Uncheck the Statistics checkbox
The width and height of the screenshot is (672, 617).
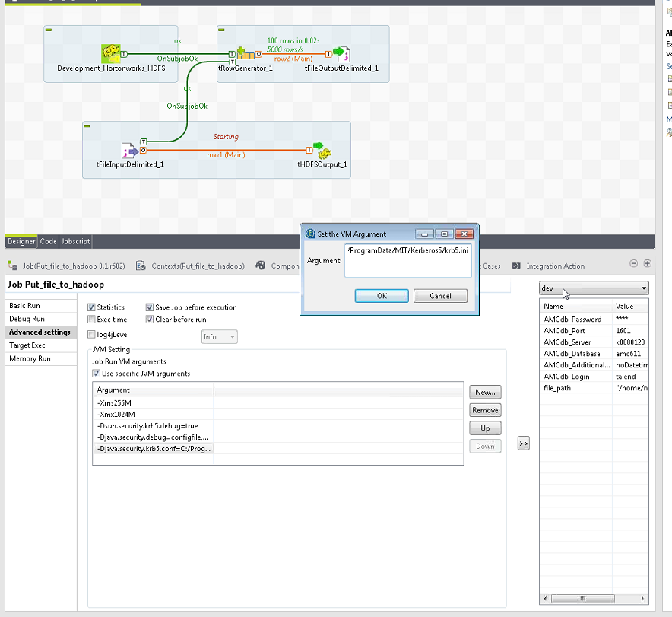coord(92,307)
